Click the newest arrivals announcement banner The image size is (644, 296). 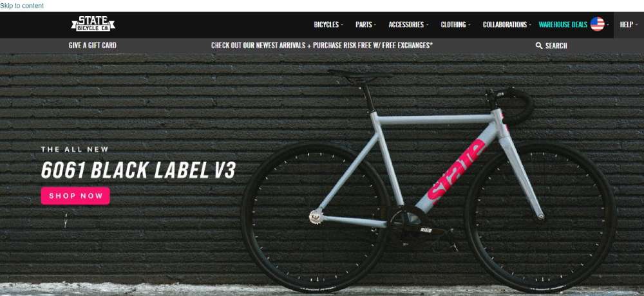coord(322,45)
